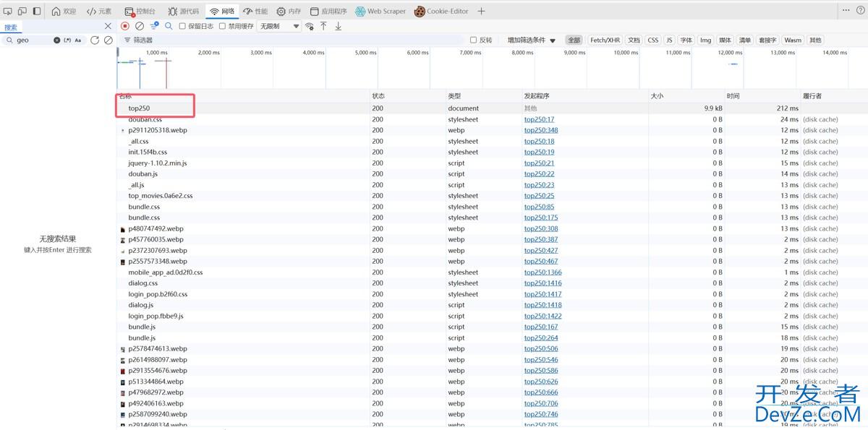Refresh the search results
Image resolution: width=868 pixels, height=430 pixels.
coord(95,40)
